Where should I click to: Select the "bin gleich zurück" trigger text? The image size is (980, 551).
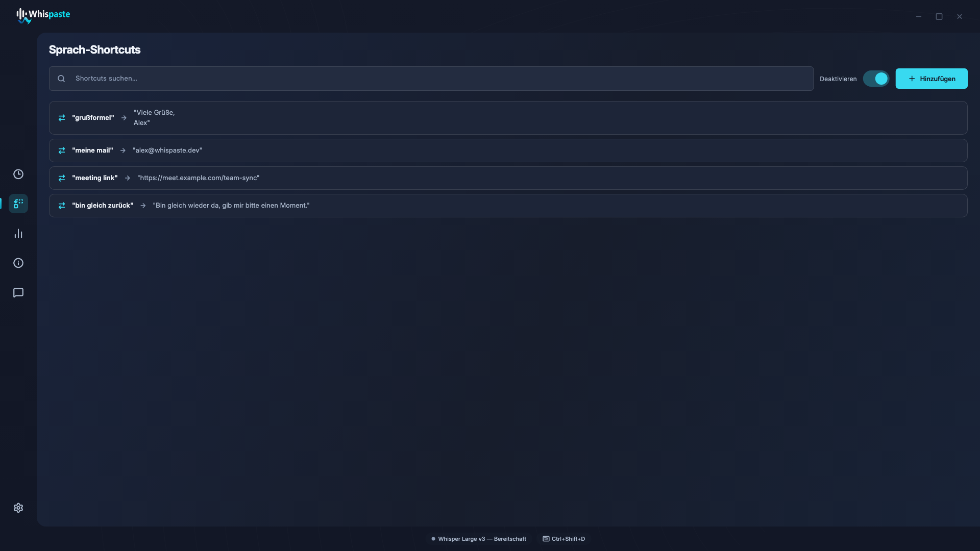coord(103,206)
